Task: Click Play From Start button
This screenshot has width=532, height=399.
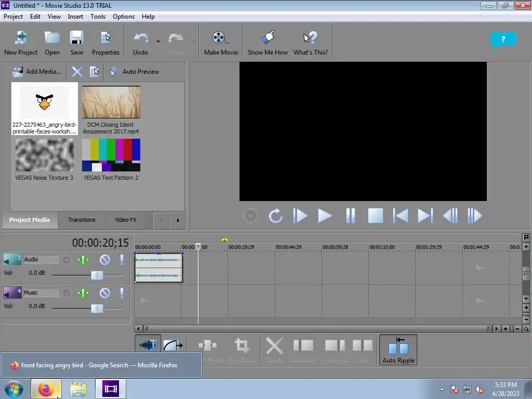Action: 300,216
